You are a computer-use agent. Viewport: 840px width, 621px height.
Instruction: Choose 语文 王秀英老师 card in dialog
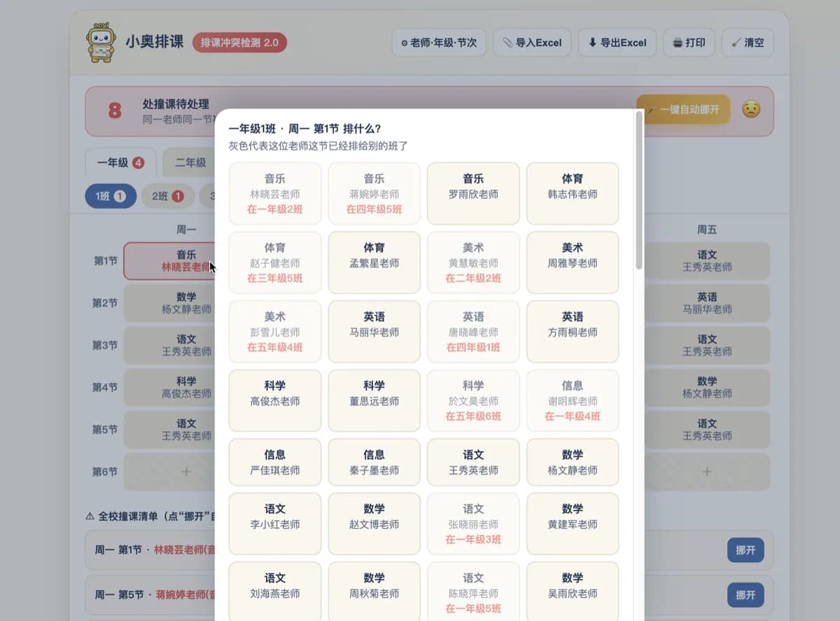coord(473,462)
